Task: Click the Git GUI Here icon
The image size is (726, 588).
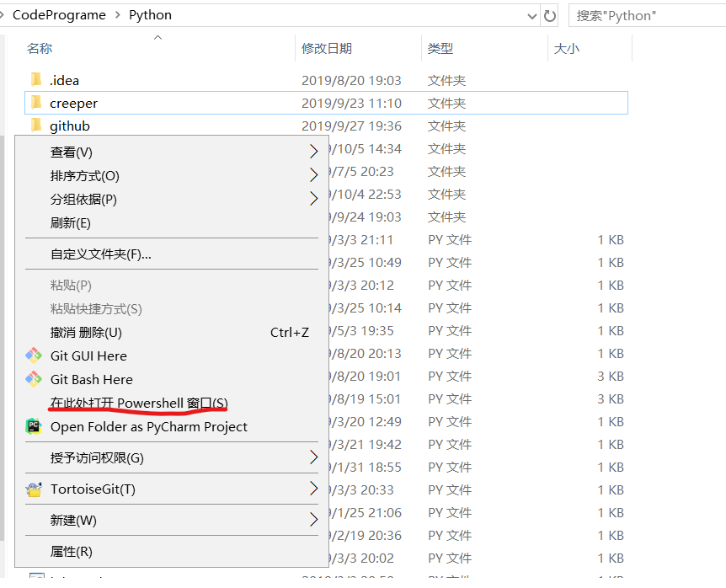Action: coord(34,355)
